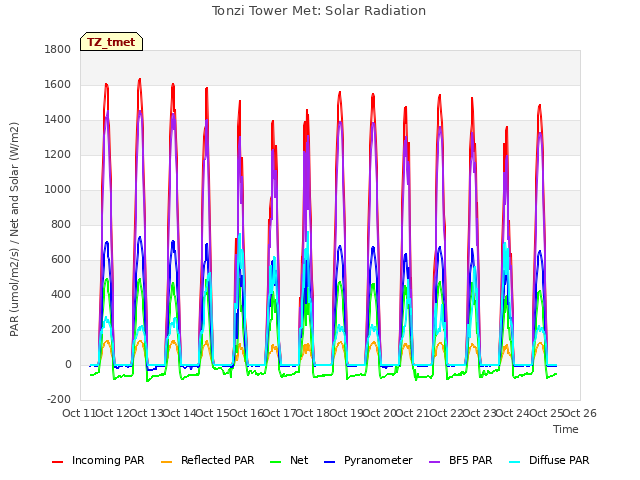This screenshot has height=480, width=640.
Task: Click the 400 y-axis tick label
Action: 61,295
